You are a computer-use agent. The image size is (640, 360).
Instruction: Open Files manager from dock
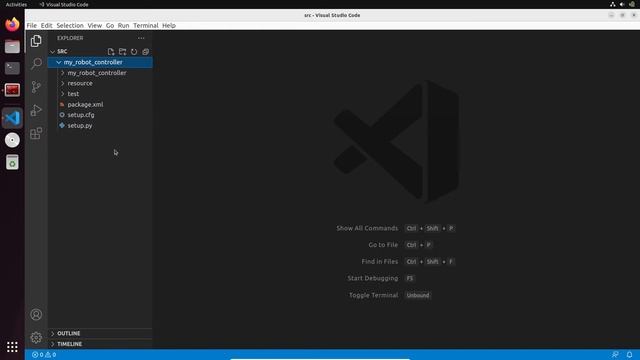coord(12,47)
